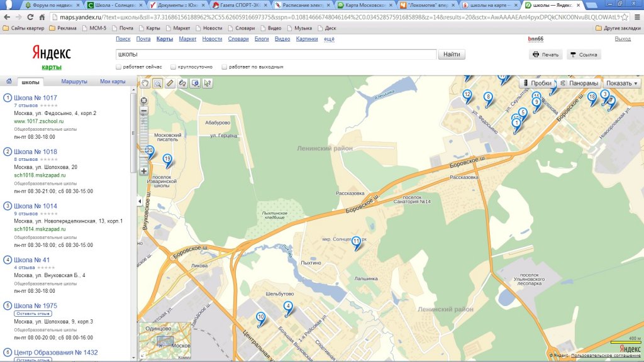Enable the 'работает по выходным' checkbox

pos(225,67)
